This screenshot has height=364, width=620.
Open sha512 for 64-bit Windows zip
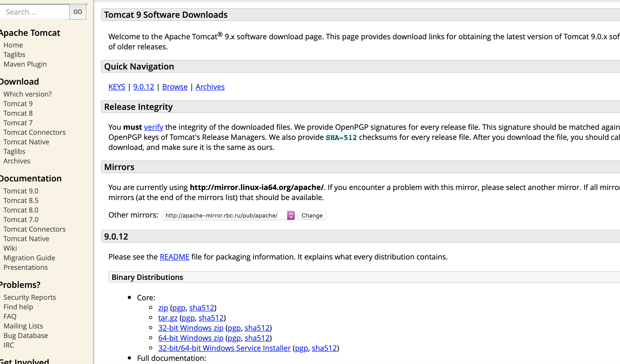(x=257, y=338)
